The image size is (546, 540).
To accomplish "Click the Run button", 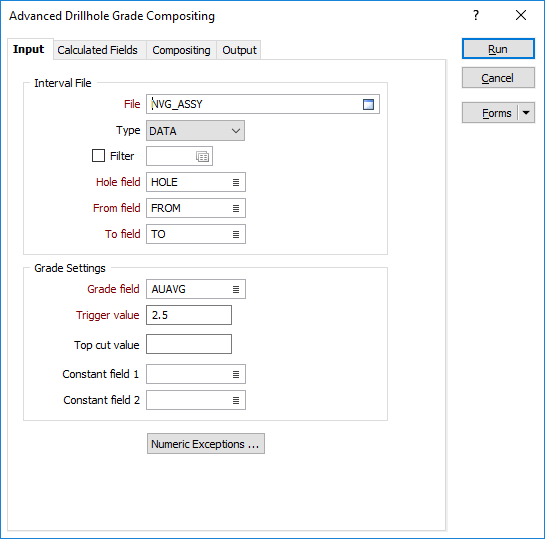I will pyautogui.click(x=498, y=49).
